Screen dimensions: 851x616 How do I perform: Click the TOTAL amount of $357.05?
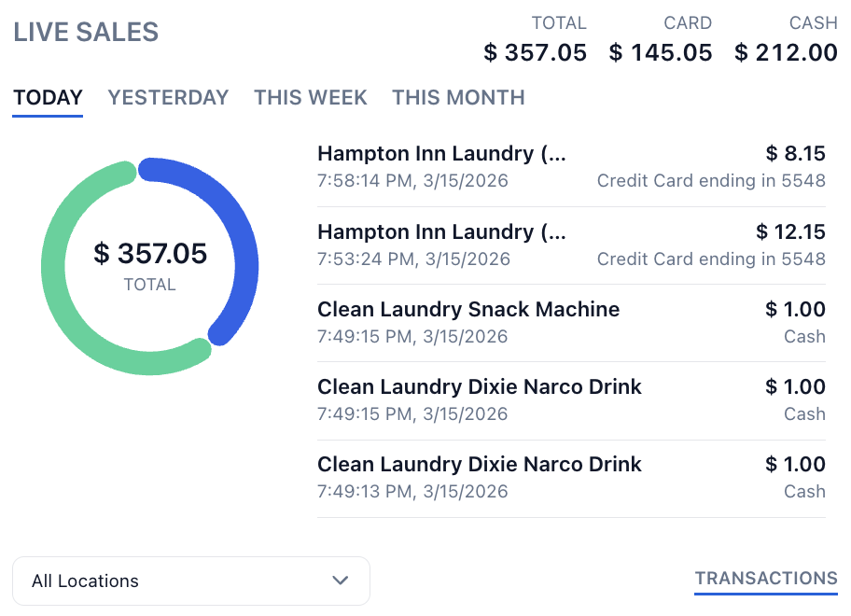coord(536,52)
